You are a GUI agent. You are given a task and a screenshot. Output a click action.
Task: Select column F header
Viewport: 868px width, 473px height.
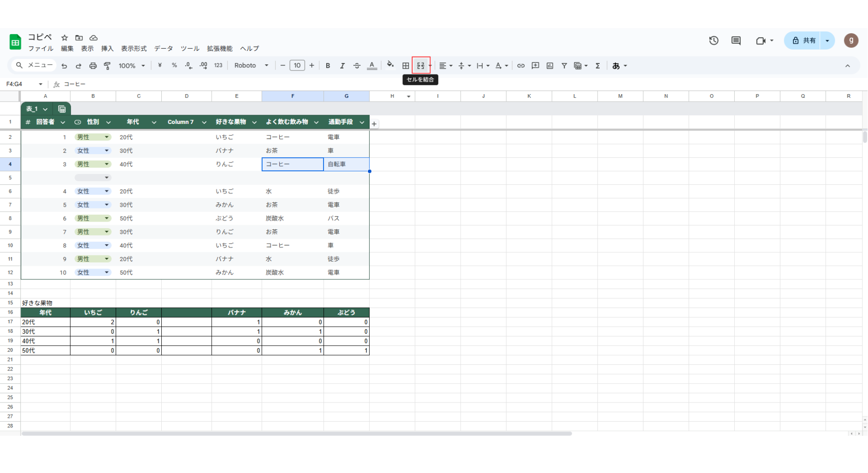tap(292, 96)
